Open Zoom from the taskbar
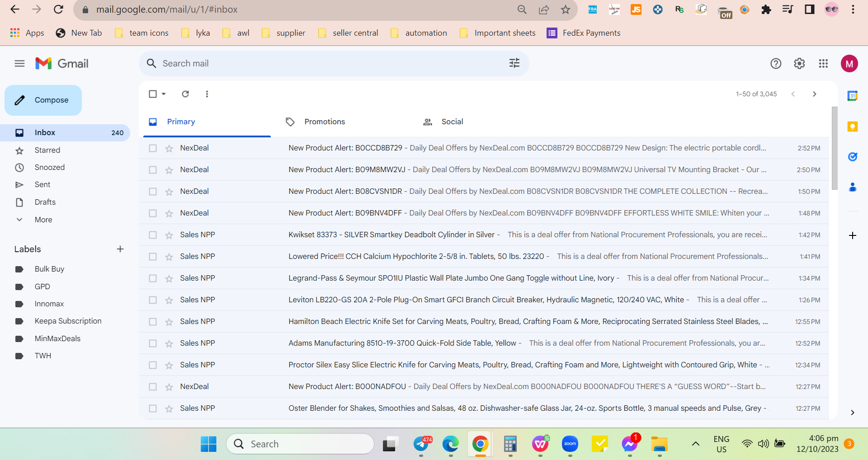Screen dimensions: 868x460 click(x=570, y=444)
